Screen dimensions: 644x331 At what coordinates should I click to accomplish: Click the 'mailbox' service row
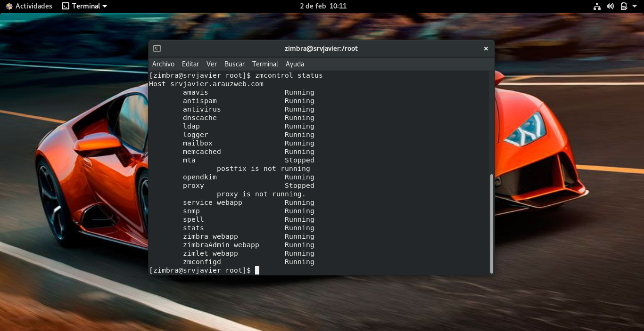[248, 143]
